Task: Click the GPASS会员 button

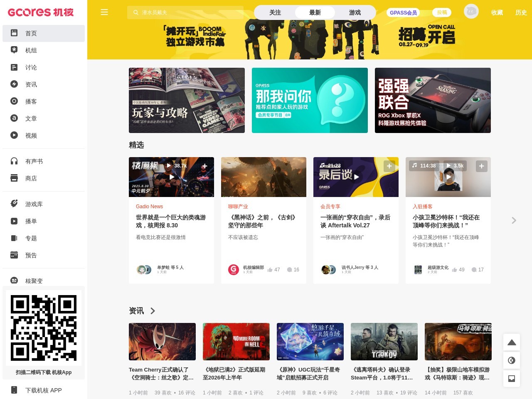Action: click(x=403, y=12)
